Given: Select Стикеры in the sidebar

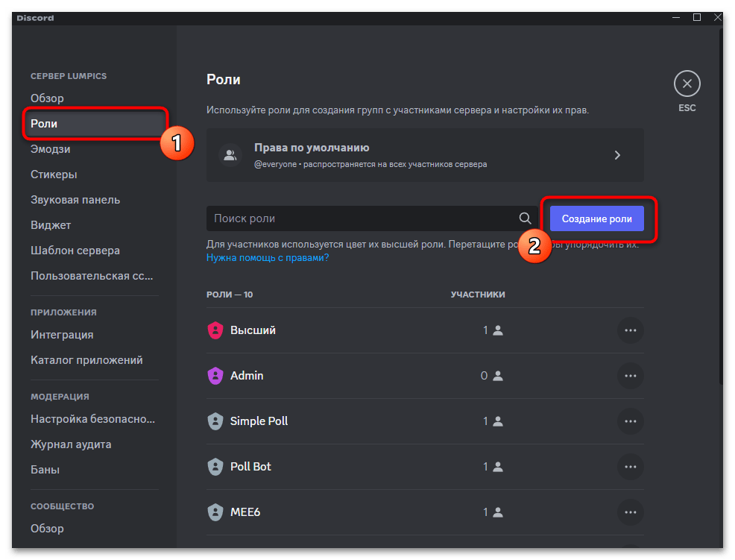Looking at the screenshot, I should click(x=54, y=174).
